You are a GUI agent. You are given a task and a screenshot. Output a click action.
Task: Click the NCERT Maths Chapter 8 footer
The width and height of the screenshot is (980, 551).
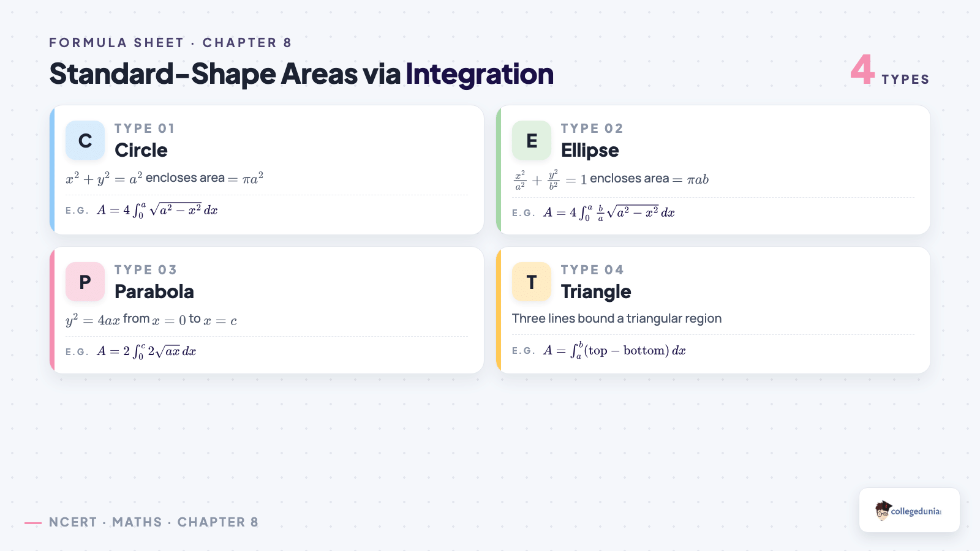coord(154,522)
